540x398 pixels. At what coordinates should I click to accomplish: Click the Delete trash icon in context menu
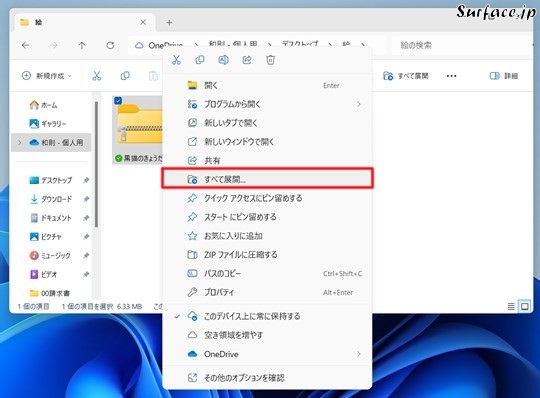pos(270,60)
